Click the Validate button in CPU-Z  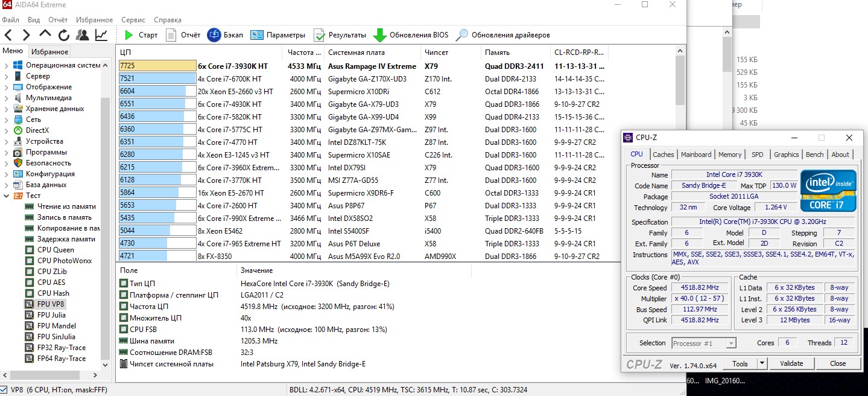[x=791, y=363]
